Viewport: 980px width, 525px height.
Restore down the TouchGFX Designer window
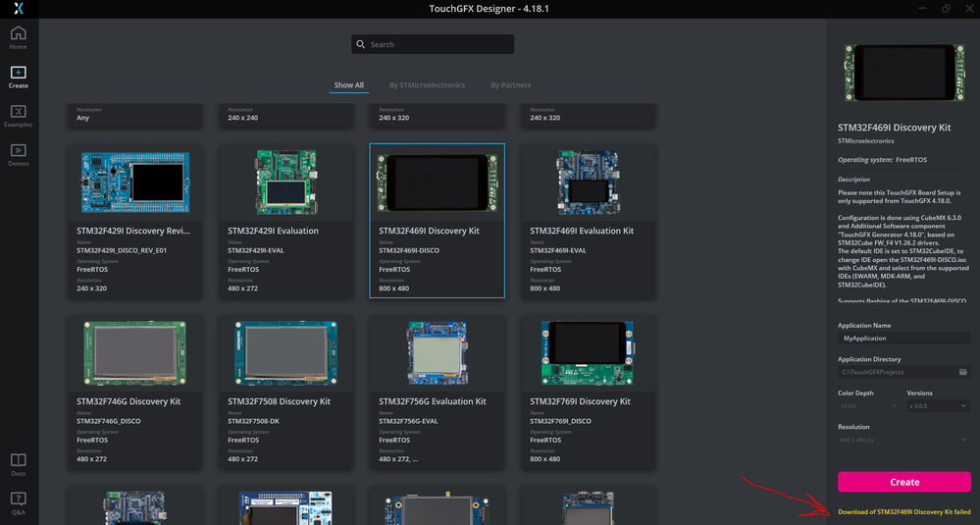(x=946, y=8)
